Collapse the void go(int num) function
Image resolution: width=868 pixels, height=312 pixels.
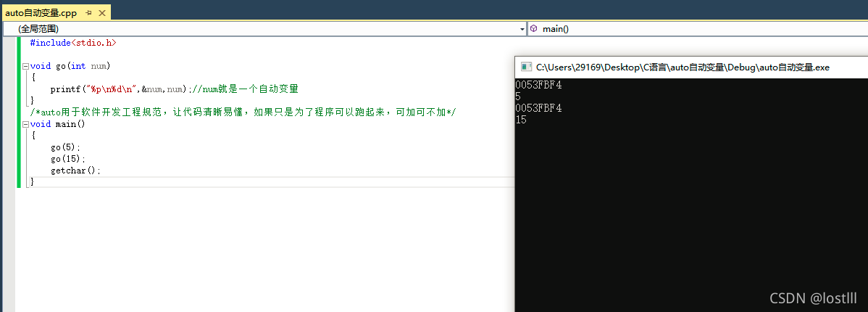[x=25, y=67]
